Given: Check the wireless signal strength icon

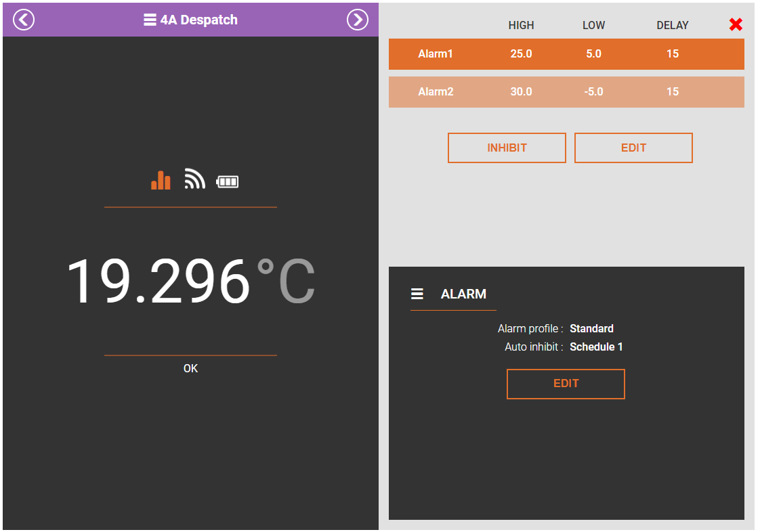Looking at the screenshot, I should 195,179.
